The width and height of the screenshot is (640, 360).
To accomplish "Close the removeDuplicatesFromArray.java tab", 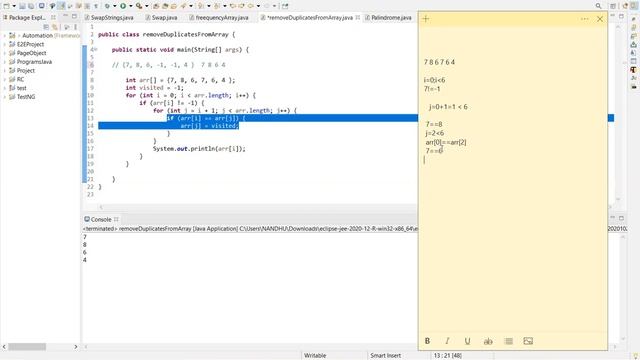I will pos(358,17).
